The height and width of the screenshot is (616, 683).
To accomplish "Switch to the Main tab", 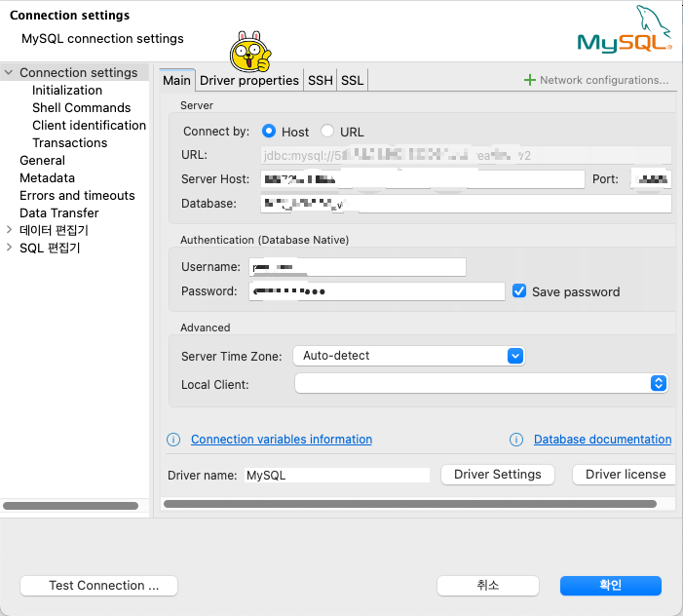I will click(x=177, y=80).
